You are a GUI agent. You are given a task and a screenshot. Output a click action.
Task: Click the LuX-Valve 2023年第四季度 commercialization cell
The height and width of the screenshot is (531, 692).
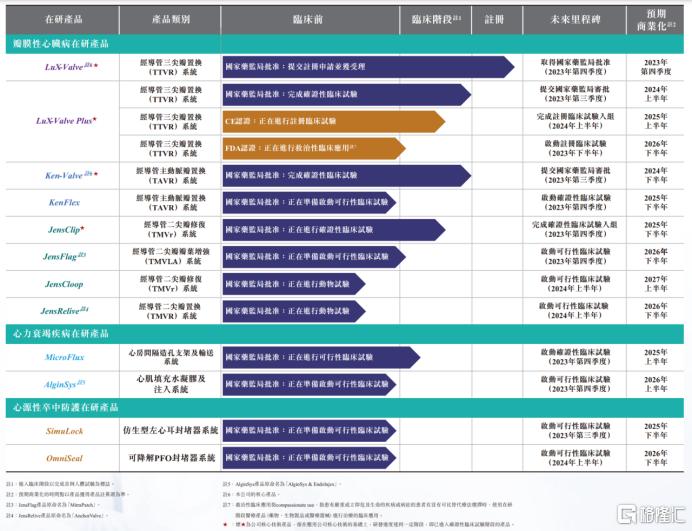(x=656, y=67)
